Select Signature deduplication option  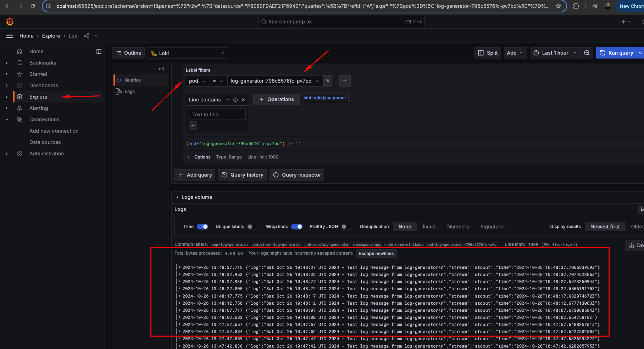point(492,227)
